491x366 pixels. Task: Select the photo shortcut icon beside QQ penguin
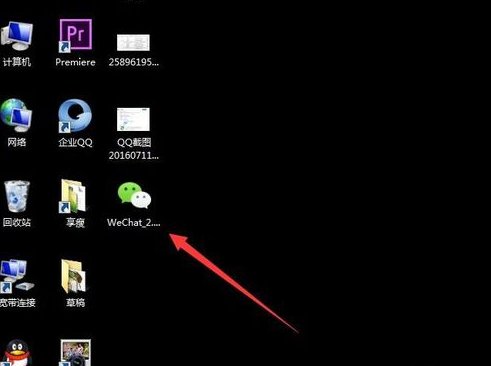[x=75, y=353]
